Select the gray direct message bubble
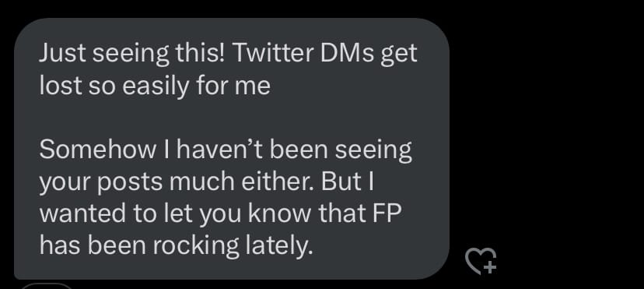The width and height of the screenshot is (644, 289). (232, 149)
